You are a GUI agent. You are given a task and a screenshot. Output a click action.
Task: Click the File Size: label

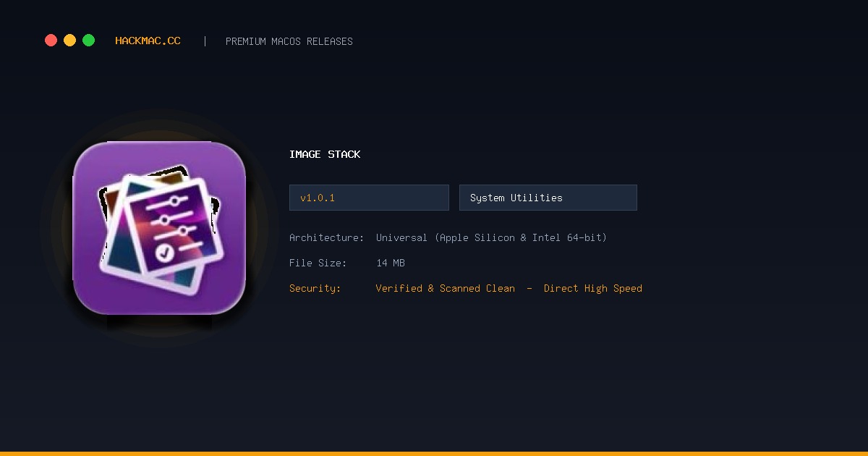point(318,263)
